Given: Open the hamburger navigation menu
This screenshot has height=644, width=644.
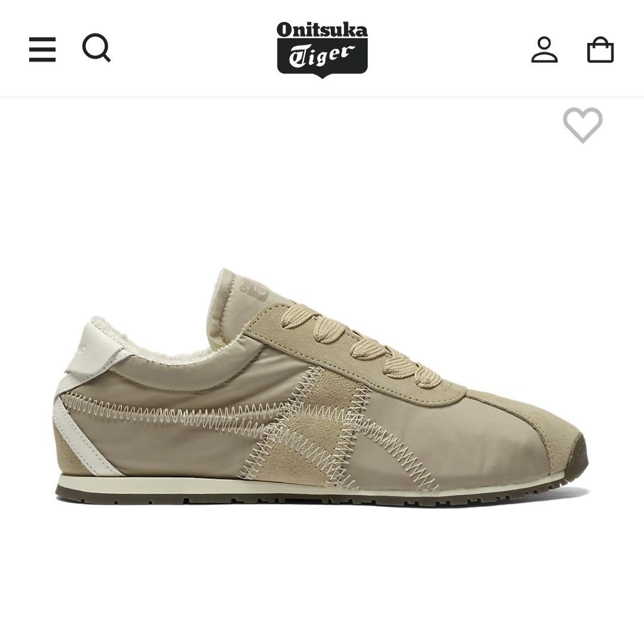Looking at the screenshot, I should point(42,49).
